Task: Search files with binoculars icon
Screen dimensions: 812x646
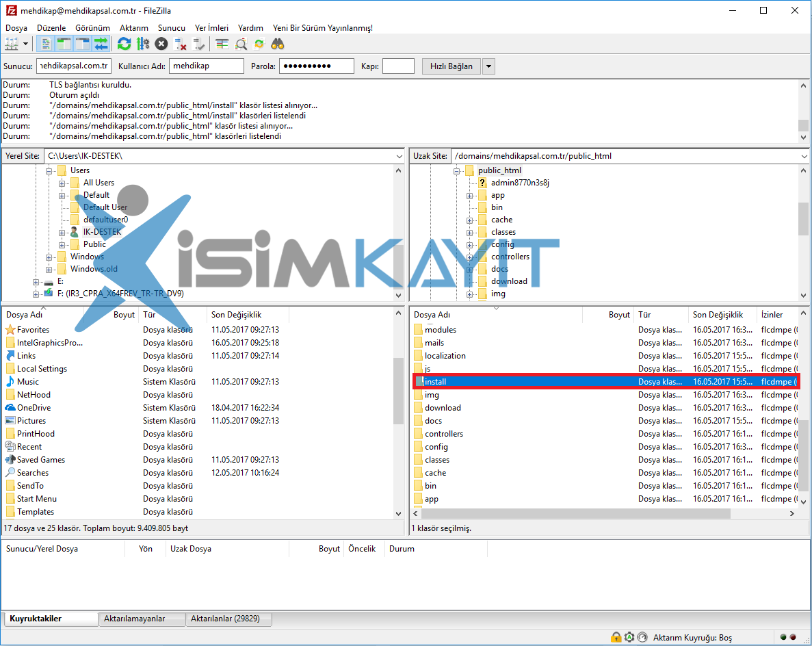Action: (278, 44)
